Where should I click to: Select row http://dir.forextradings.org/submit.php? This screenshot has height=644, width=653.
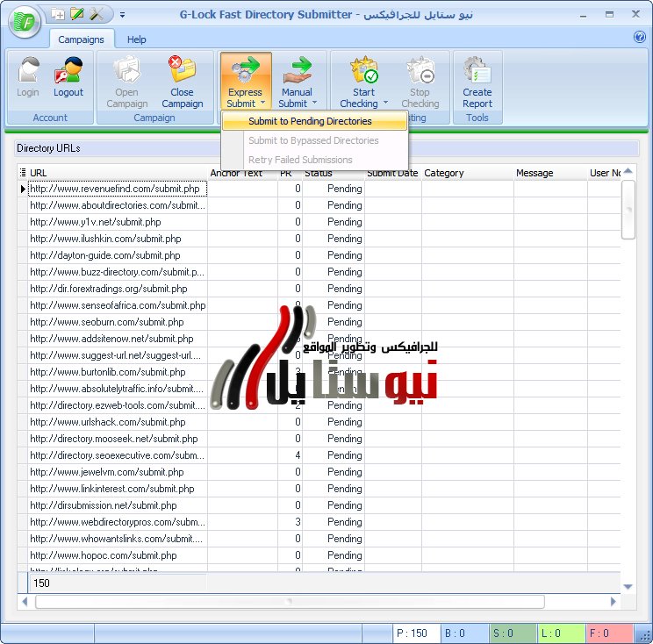pos(118,289)
